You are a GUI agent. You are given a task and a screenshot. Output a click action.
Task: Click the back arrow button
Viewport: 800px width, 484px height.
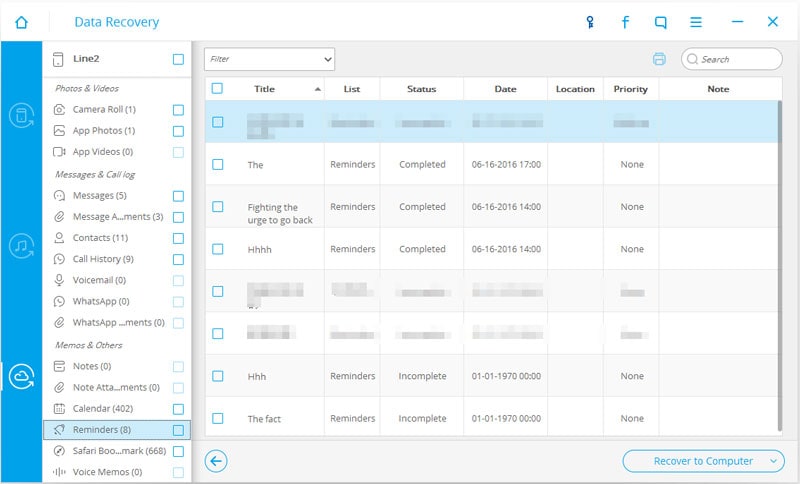(216, 461)
